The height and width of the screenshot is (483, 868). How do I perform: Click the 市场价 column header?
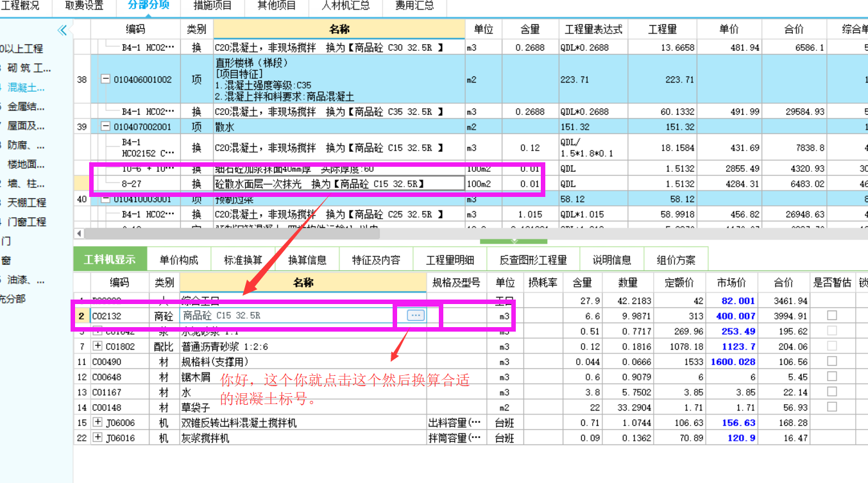click(x=731, y=283)
